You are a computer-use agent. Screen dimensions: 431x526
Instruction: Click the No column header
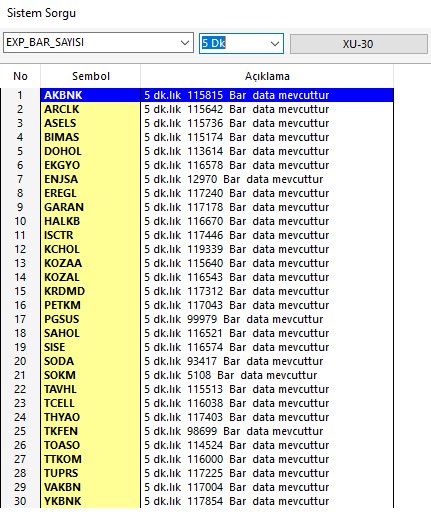(20, 76)
